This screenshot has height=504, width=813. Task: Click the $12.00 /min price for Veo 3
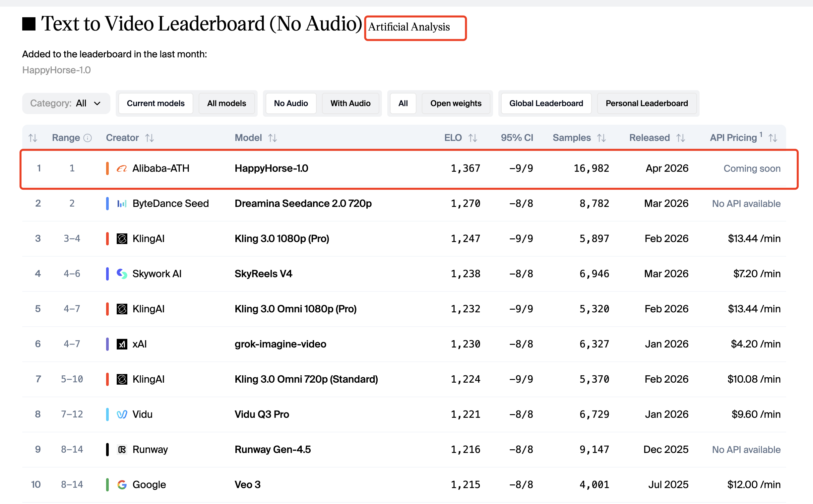754,485
